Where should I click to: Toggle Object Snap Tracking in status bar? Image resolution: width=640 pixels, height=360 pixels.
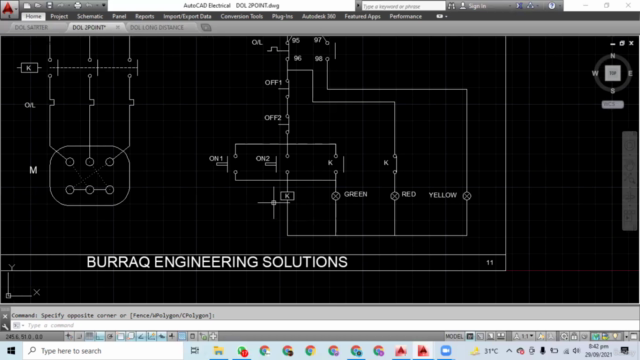point(141,336)
